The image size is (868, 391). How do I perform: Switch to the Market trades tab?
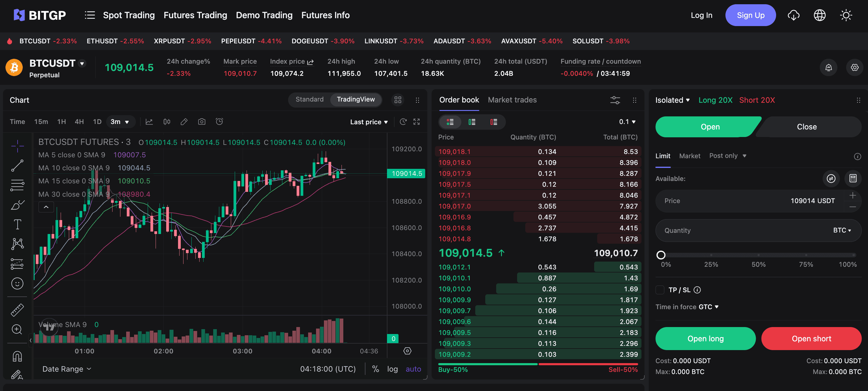[x=512, y=100]
